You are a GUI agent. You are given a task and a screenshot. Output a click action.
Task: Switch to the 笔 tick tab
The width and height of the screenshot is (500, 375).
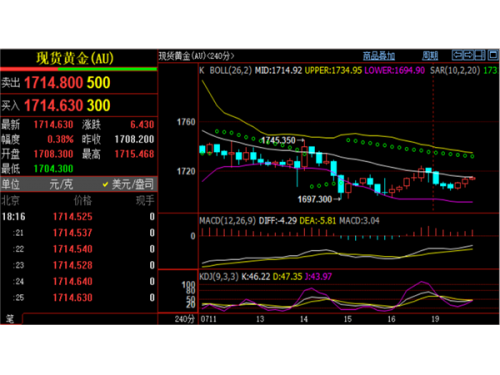[x=11, y=319]
